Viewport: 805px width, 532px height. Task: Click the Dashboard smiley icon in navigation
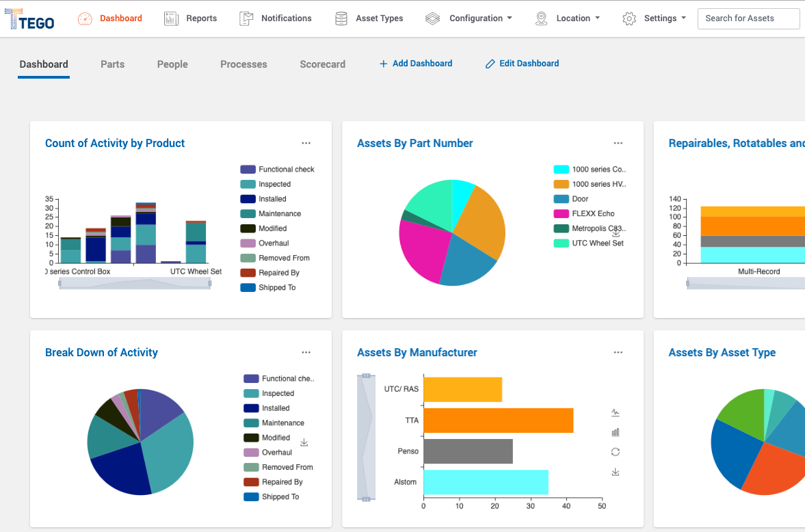85,18
